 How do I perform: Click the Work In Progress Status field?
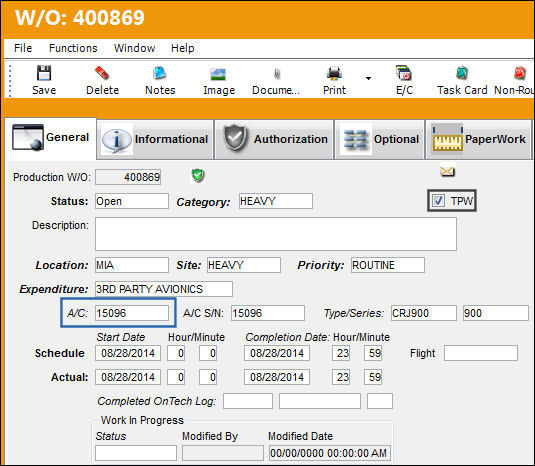pyautogui.click(x=136, y=453)
